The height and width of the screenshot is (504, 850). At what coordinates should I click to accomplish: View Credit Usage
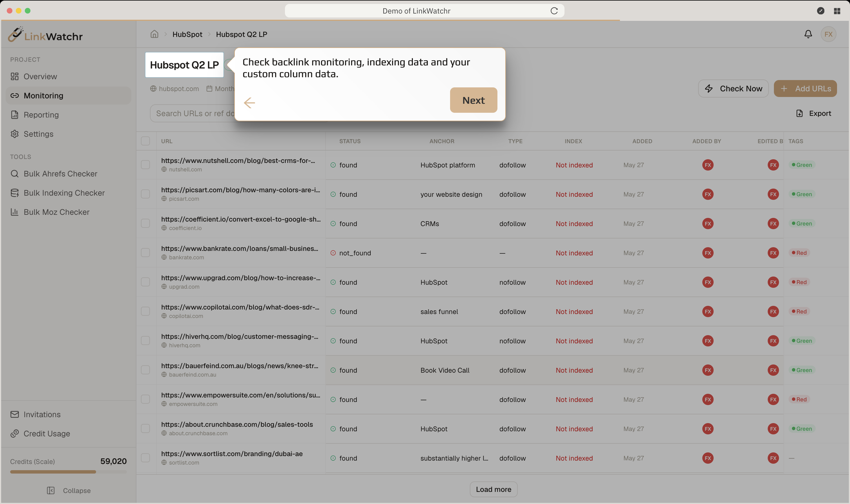click(68, 434)
